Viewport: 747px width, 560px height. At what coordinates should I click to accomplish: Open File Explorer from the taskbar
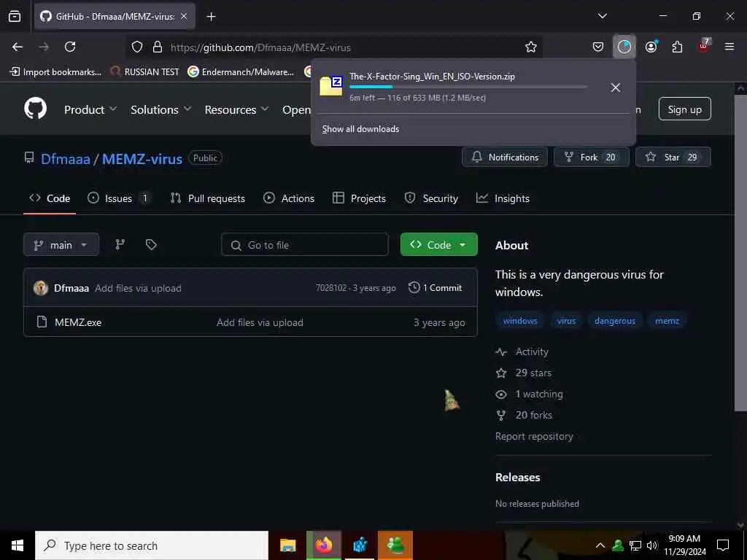287,545
